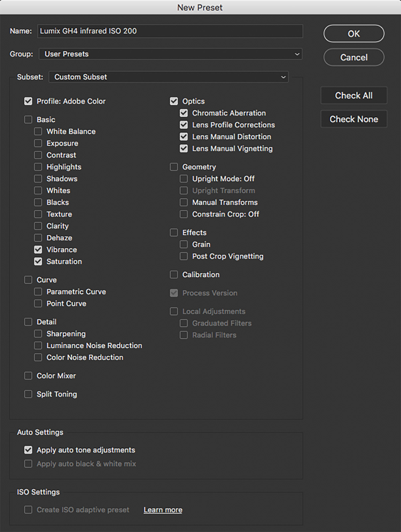The image size is (401, 532).
Task: Turn off Apply auto tone adjustments
Action: click(28, 450)
